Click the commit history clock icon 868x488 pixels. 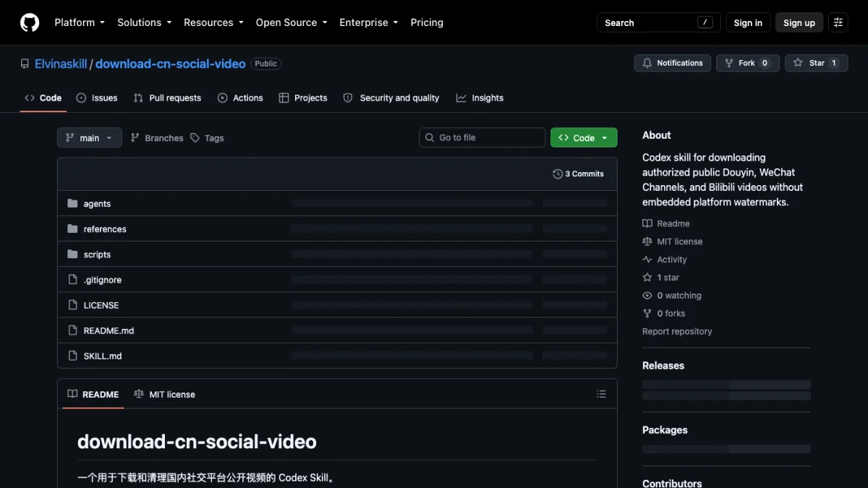pos(558,174)
